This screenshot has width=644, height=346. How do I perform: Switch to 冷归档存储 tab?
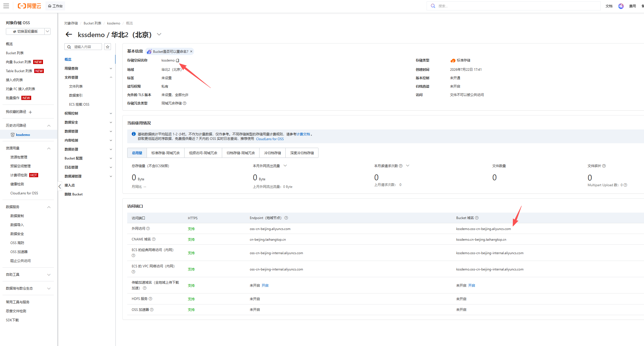272,153
